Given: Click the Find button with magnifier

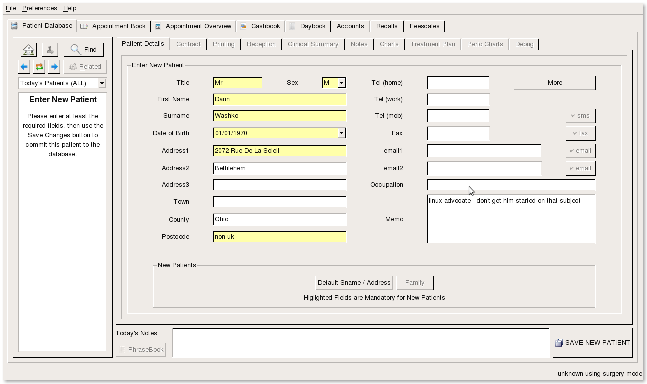Looking at the screenshot, I should (x=84, y=49).
